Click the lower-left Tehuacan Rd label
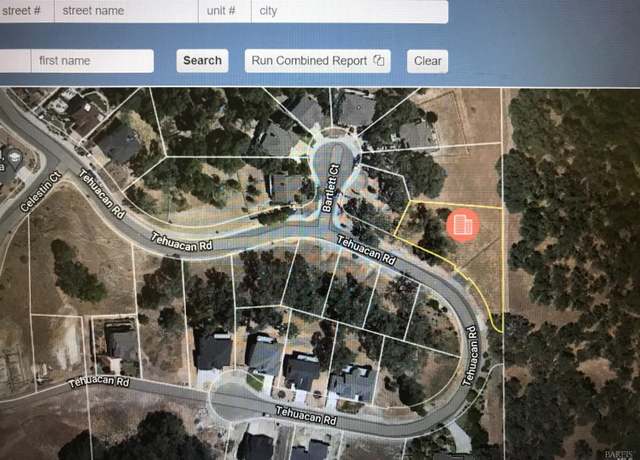Screen dimensions: 640x460 [x=99, y=382]
